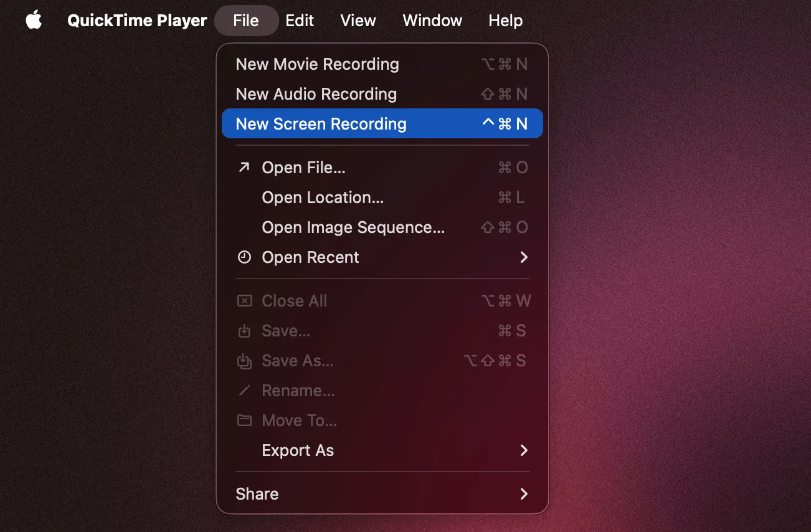Image resolution: width=811 pixels, height=532 pixels.
Task: Click the save icon next to Save...
Action: [244, 330]
